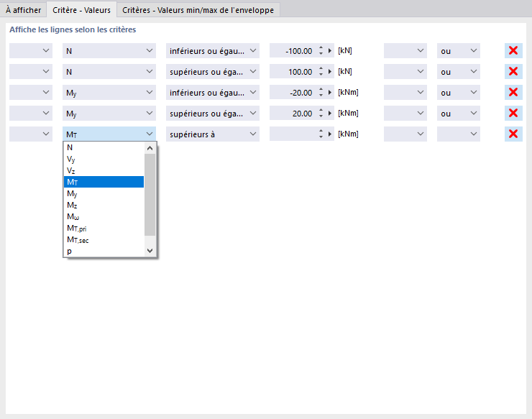Remove the N greater-or-equal 100.00 row

[x=513, y=72]
